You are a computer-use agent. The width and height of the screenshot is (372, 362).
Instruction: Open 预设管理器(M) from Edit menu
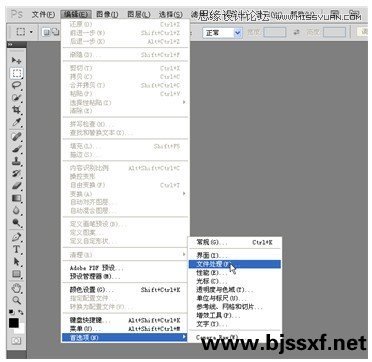125,276
